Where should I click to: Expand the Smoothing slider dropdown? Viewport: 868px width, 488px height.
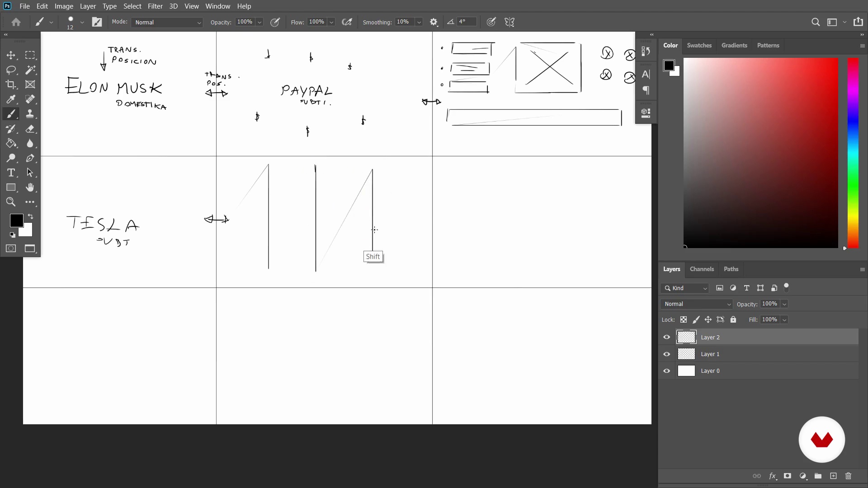419,22
